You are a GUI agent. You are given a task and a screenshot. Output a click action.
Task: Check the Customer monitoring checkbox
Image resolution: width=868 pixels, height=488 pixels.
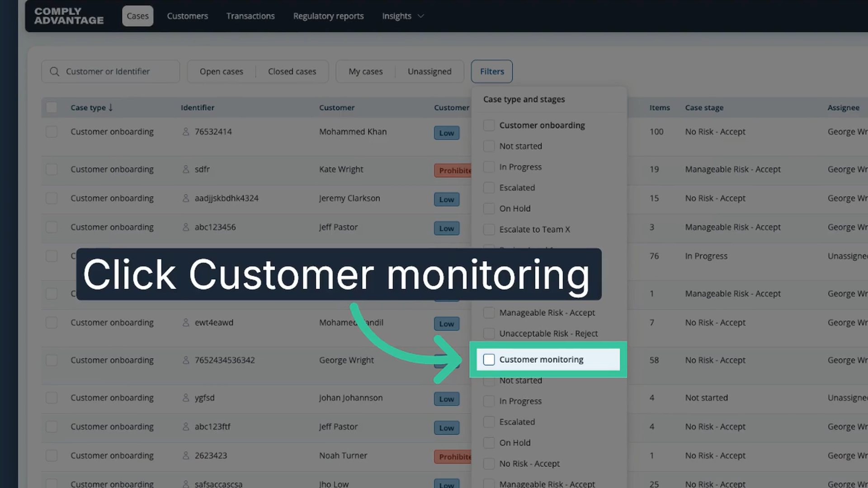[489, 360]
